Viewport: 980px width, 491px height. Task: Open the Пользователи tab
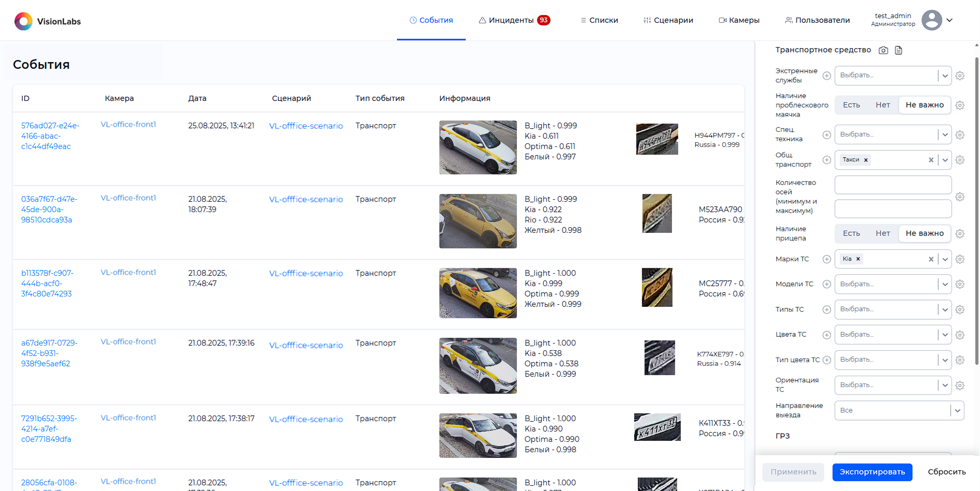click(817, 20)
